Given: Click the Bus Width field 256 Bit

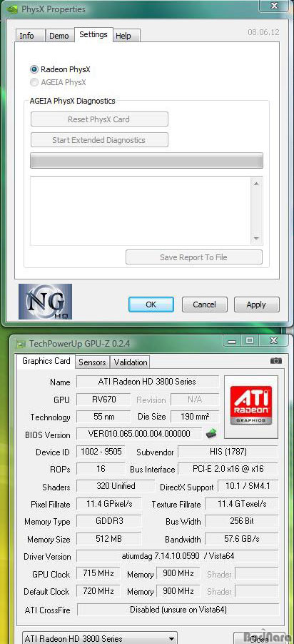Looking at the screenshot, I should click(x=242, y=521).
